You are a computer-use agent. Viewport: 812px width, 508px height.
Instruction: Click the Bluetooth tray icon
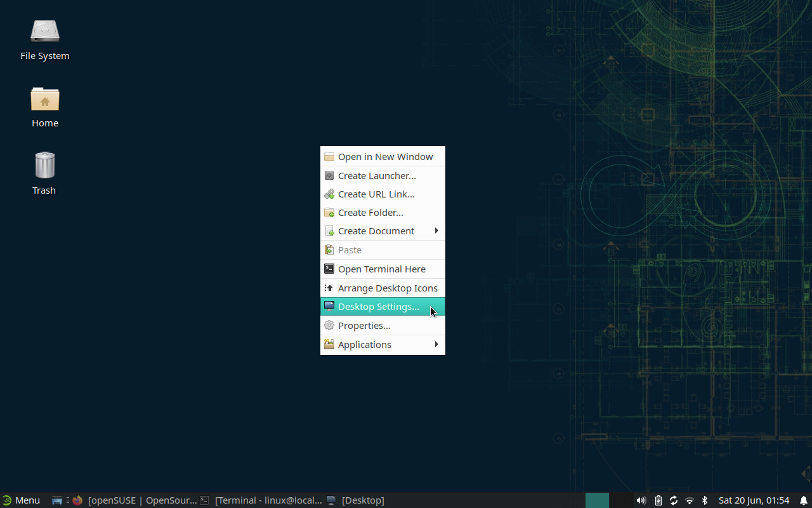(x=704, y=500)
